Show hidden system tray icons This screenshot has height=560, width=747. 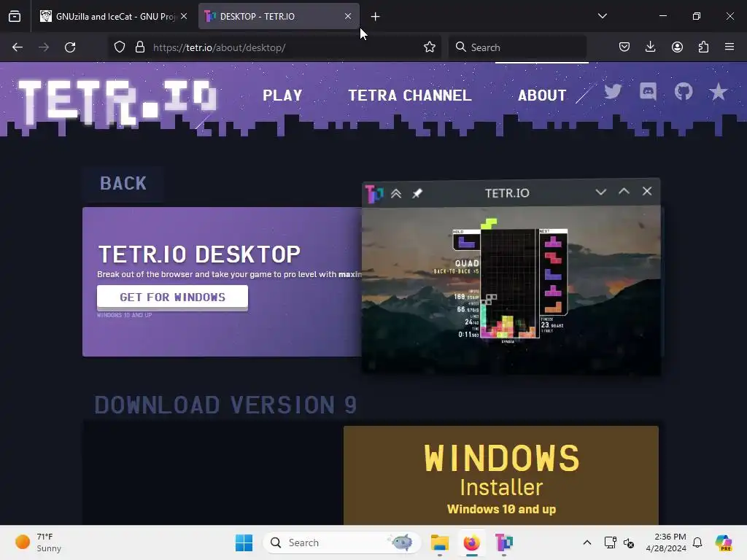[587, 542]
